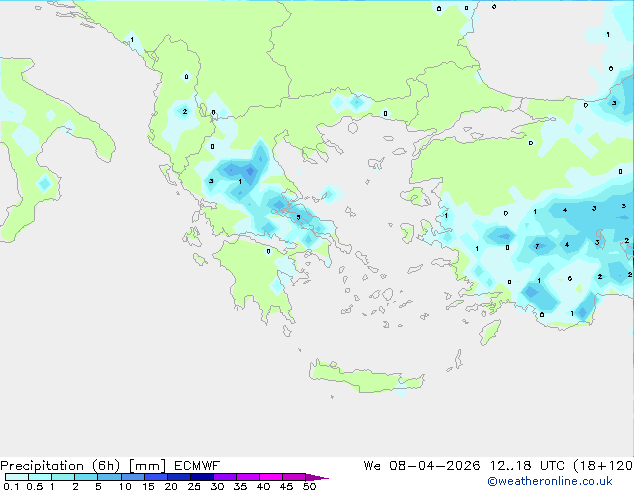The height and width of the screenshot is (490, 634).
Task: Click the date "We 08-04-2026"
Action: coord(422,466)
